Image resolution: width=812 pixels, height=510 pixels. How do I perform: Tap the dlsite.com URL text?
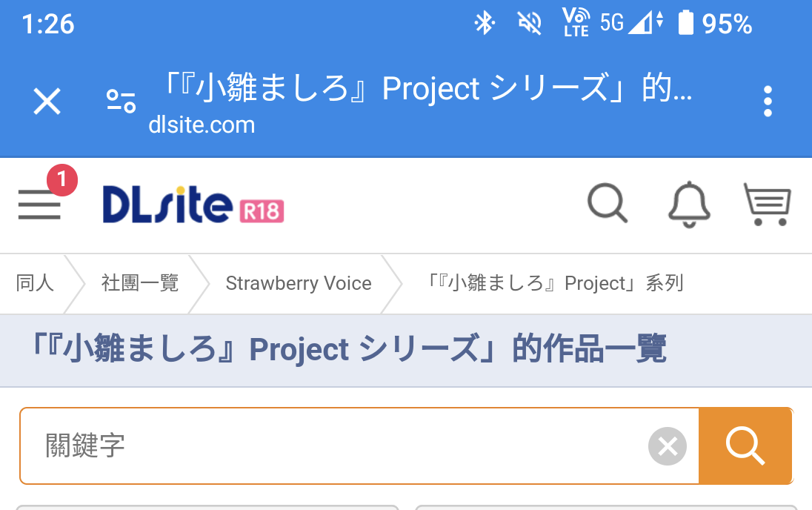coord(202,125)
